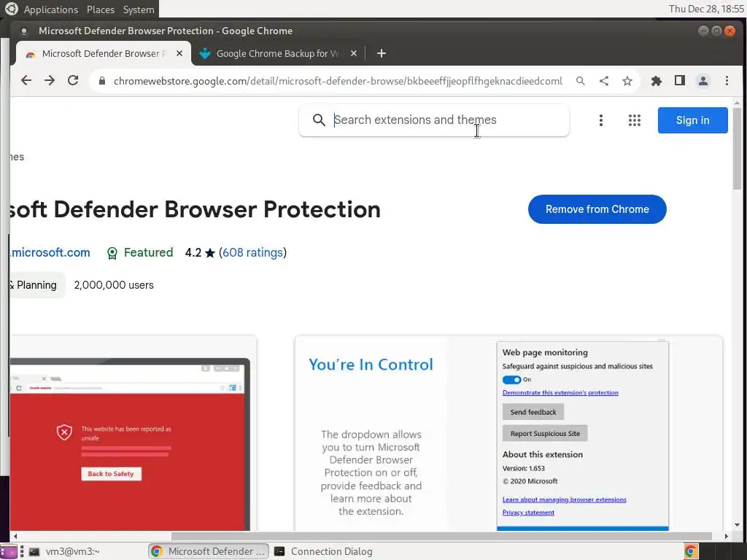Viewport: 747px width, 560px height.
Task: Open the Google apps grid
Action: [x=634, y=120]
